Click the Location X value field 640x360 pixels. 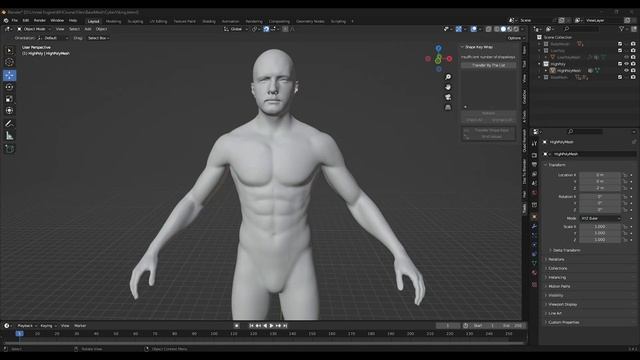(600, 175)
